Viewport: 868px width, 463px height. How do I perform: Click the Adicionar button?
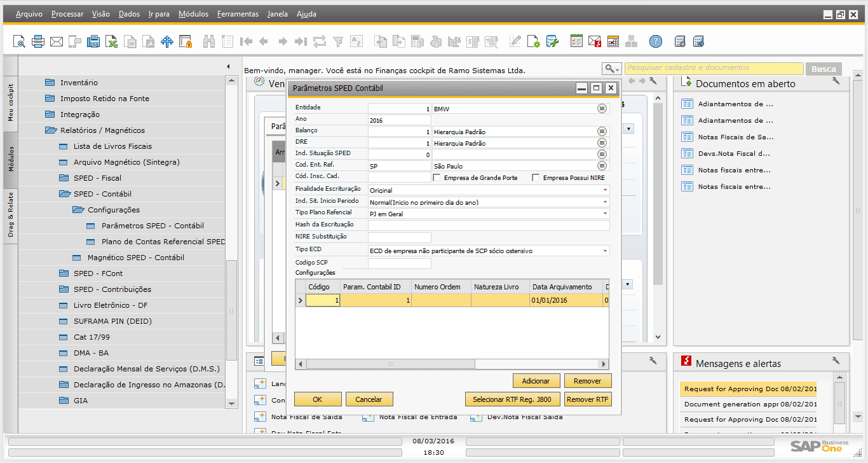(536, 381)
